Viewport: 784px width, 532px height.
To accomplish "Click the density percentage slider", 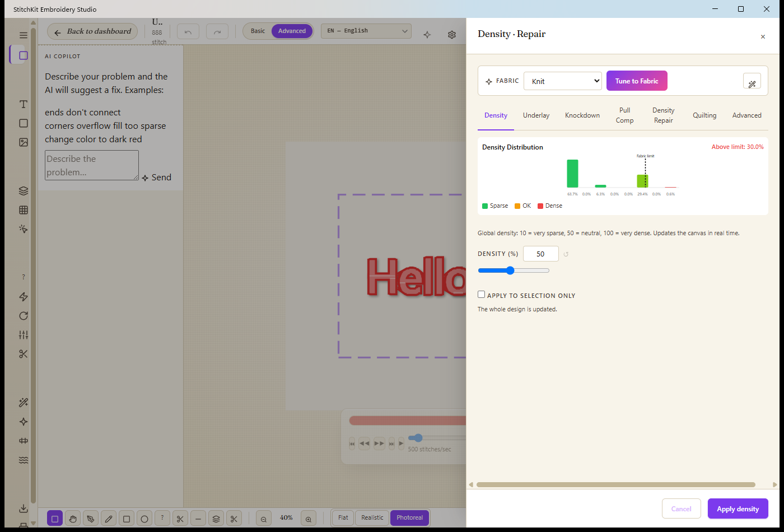I will tap(514, 270).
